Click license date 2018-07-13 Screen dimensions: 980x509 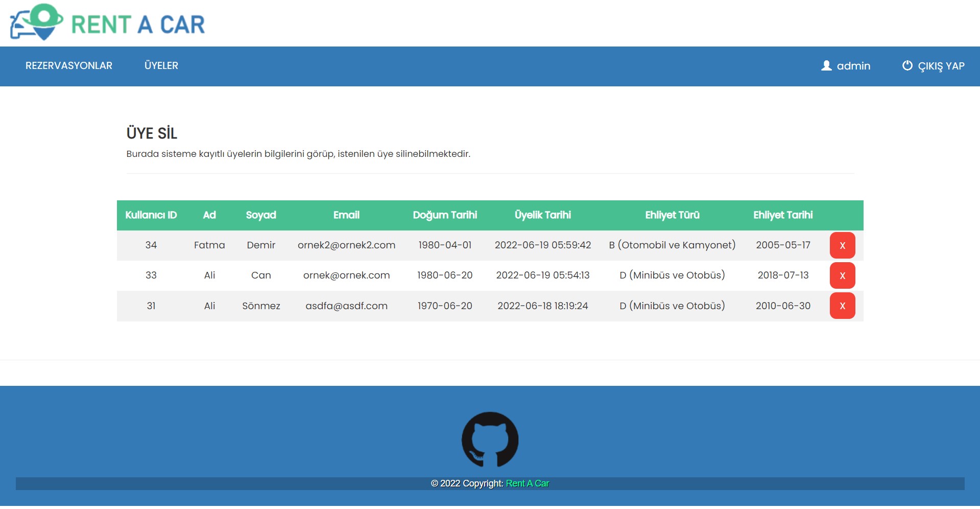click(783, 275)
